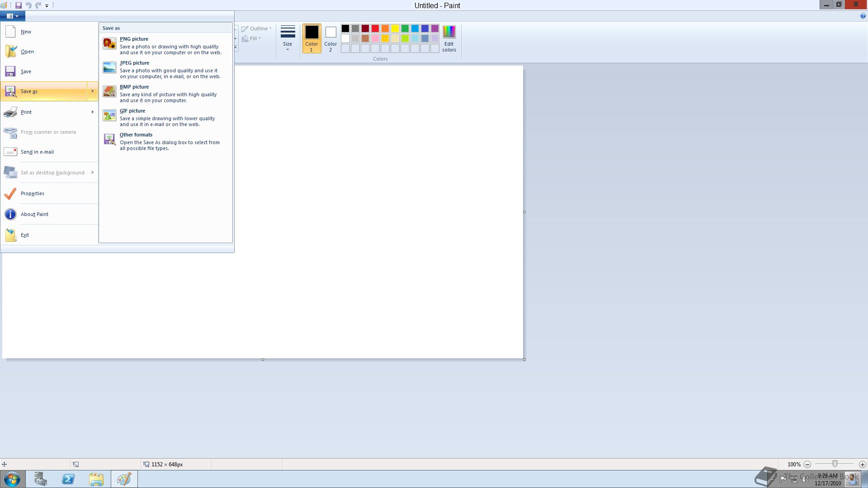Open the Outline dropdown
Viewport: 868px width, 488px height.
(257, 28)
